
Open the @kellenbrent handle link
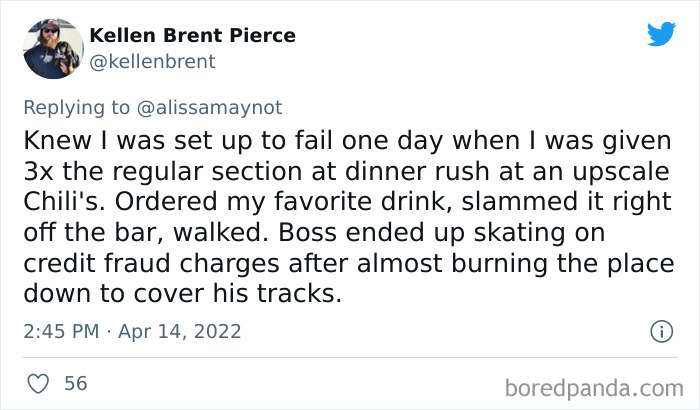[153, 61]
